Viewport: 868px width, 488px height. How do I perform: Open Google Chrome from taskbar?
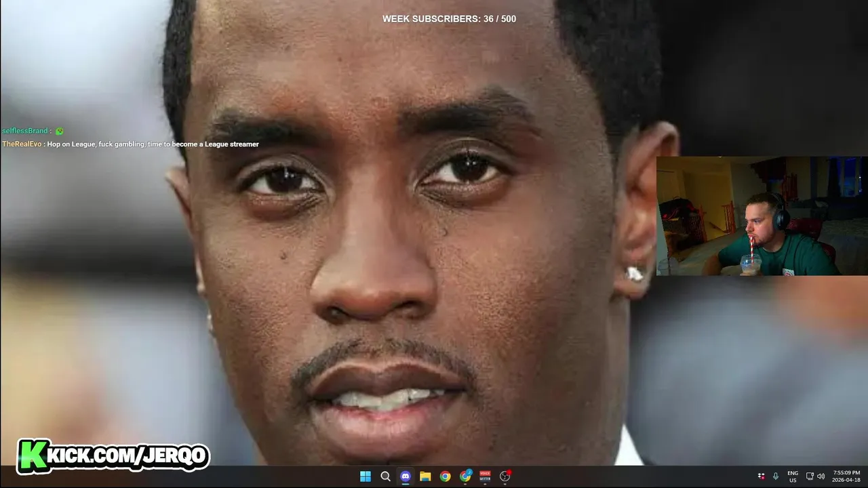445,476
